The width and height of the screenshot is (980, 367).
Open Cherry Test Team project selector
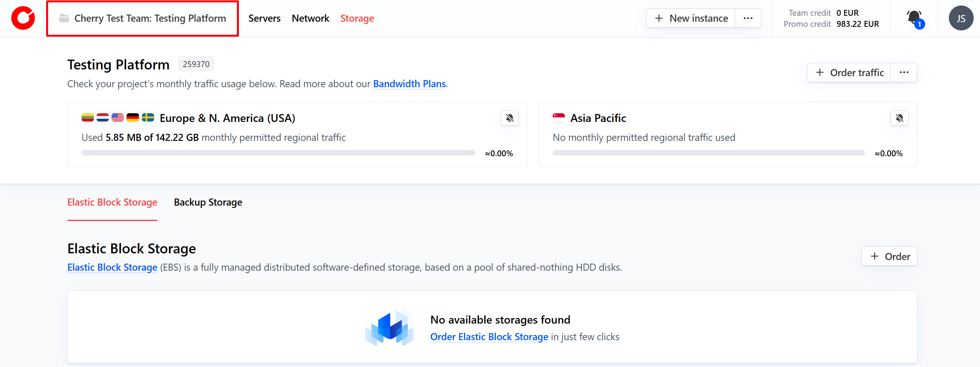pos(143,19)
